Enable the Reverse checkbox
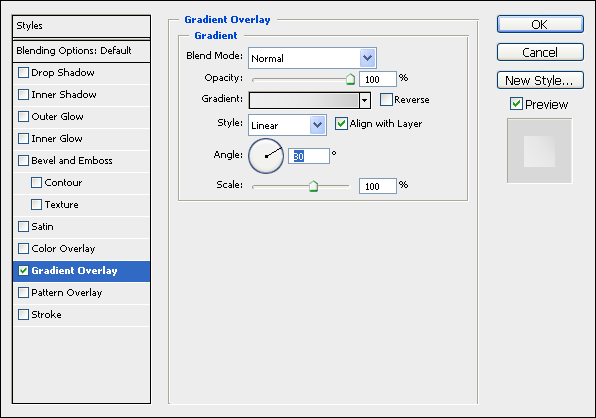Screen dimensions: 596x418 tap(386, 100)
